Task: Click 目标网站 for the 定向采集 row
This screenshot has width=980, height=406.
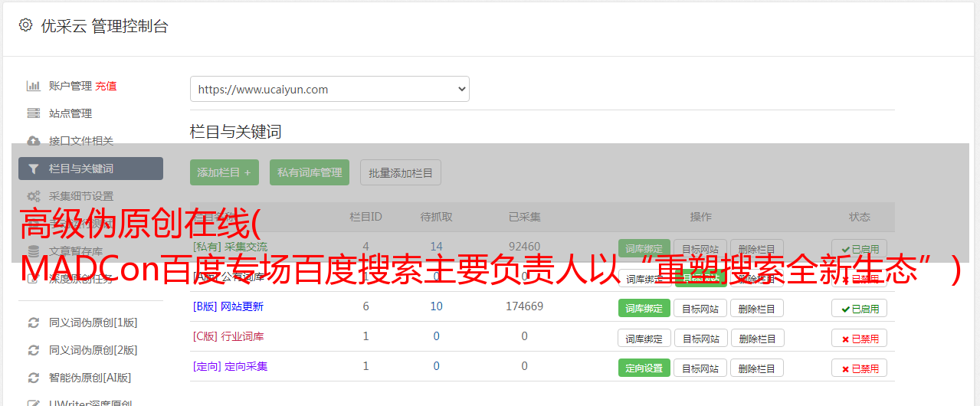Action: click(x=700, y=368)
